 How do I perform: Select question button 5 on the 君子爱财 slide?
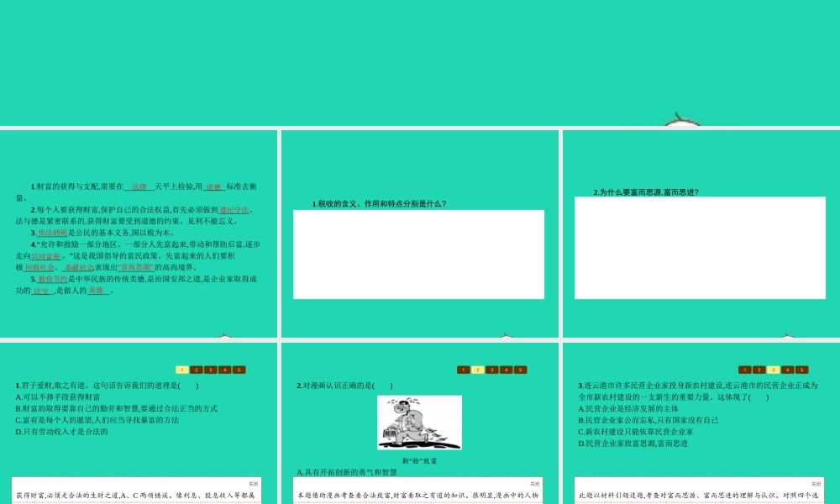239,370
